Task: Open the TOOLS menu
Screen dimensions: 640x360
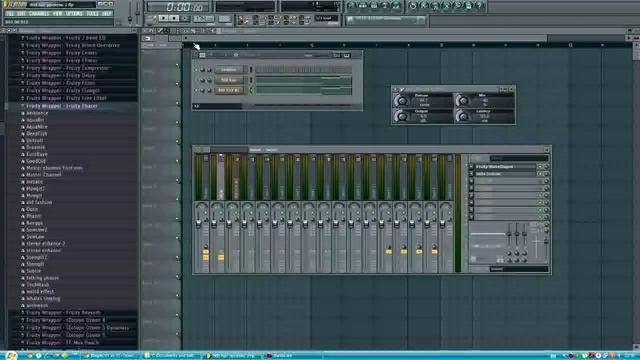Action: pyautogui.click(x=92, y=13)
